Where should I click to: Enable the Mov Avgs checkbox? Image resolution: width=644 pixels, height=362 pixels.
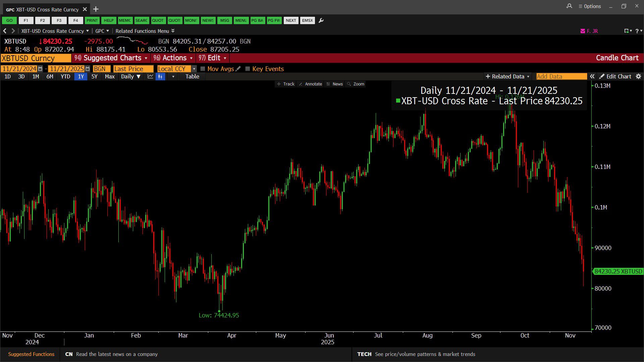tap(203, 69)
